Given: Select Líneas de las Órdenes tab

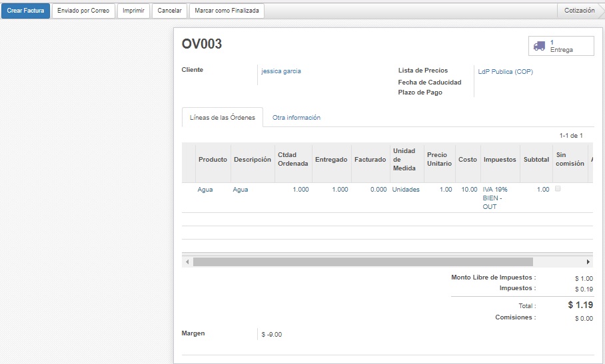Looking at the screenshot, I should pyautogui.click(x=223, y=118).
